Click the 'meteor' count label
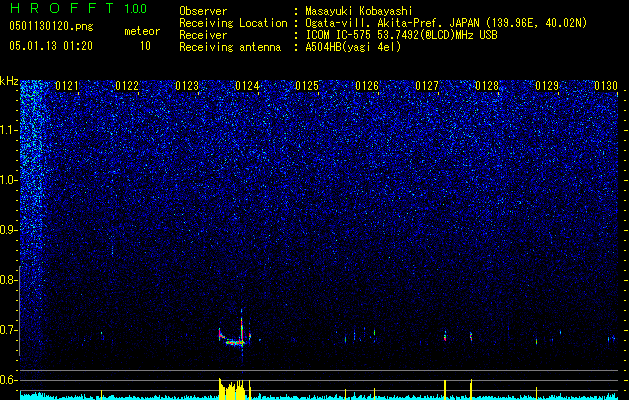Screen dimensions: 629x400 (142, 31)
